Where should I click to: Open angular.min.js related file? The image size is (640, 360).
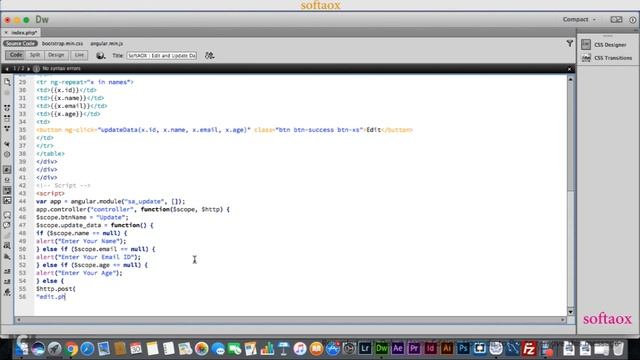(107, 43)
